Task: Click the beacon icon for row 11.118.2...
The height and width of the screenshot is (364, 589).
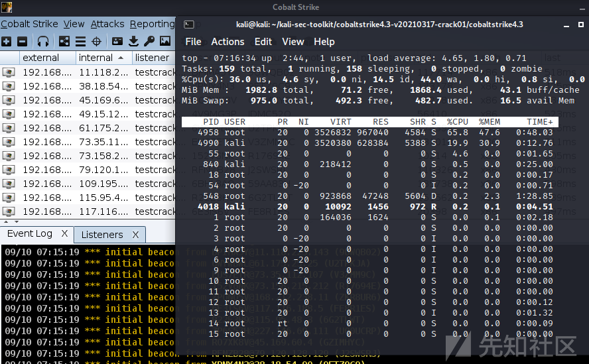Action: [x=9, y=72]
